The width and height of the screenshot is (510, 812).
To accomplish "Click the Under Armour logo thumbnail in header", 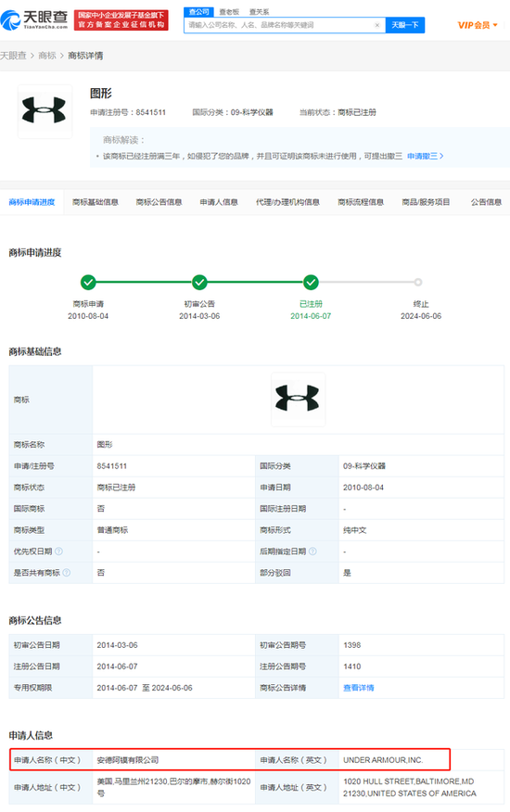I will (45, 111).
